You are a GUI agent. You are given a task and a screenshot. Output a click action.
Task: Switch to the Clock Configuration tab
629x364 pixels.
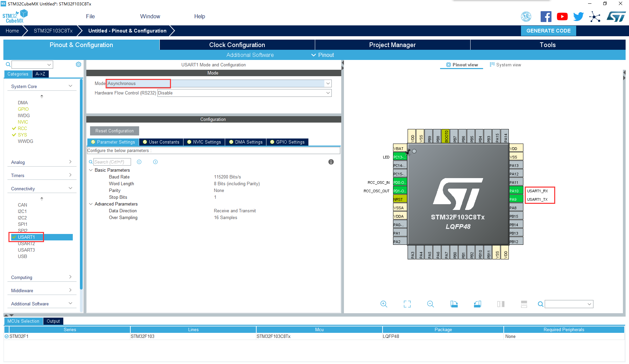pyautogui.click(x=237, y=45)
